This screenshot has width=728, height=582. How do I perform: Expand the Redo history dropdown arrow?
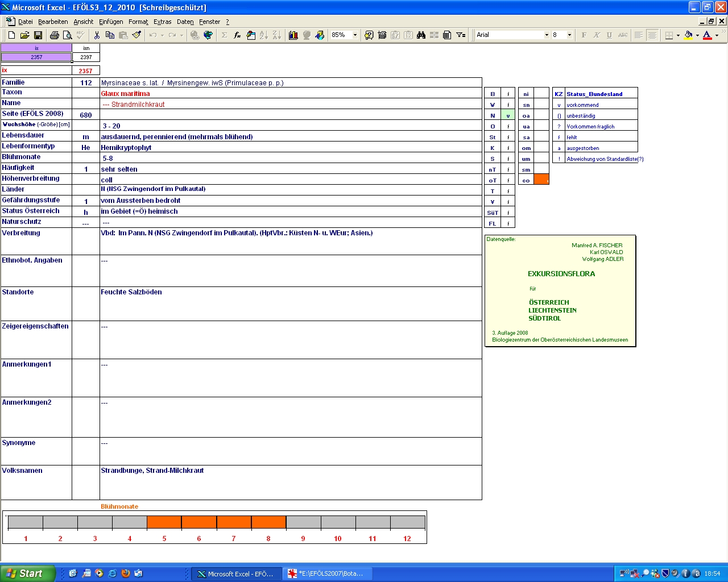point(181,35)
